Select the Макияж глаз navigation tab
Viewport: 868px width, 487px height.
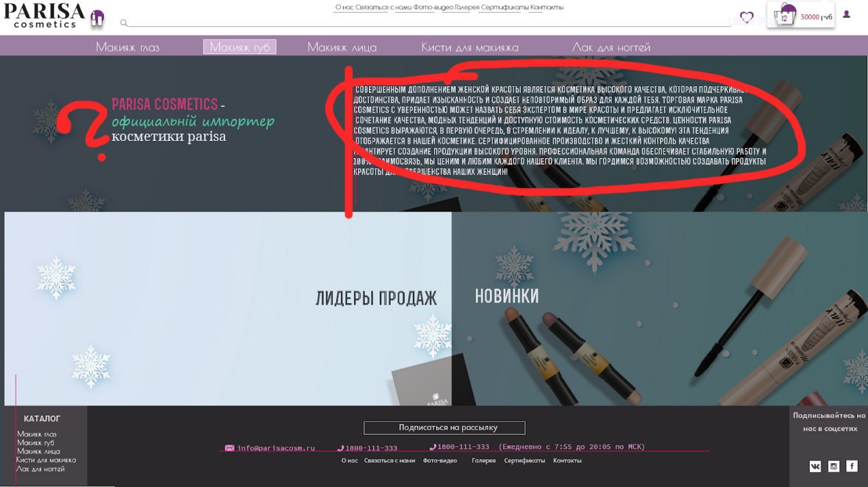click(x=127, y=47)
